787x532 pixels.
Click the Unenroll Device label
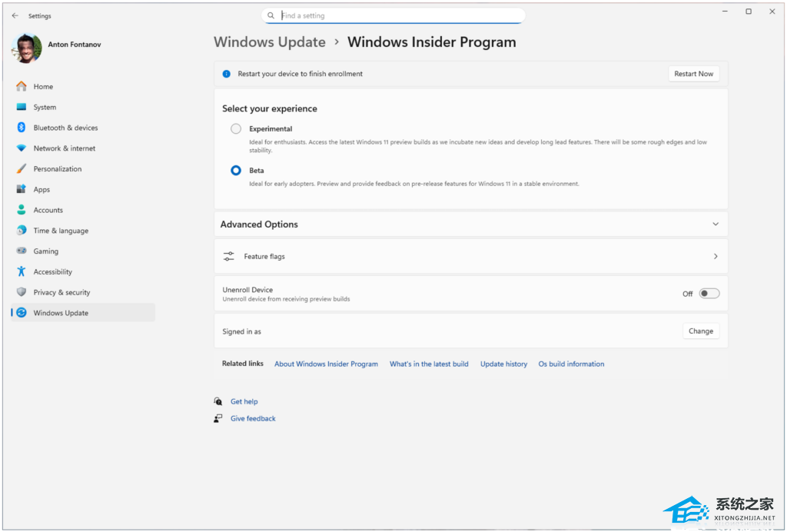(x=247, y=290)
